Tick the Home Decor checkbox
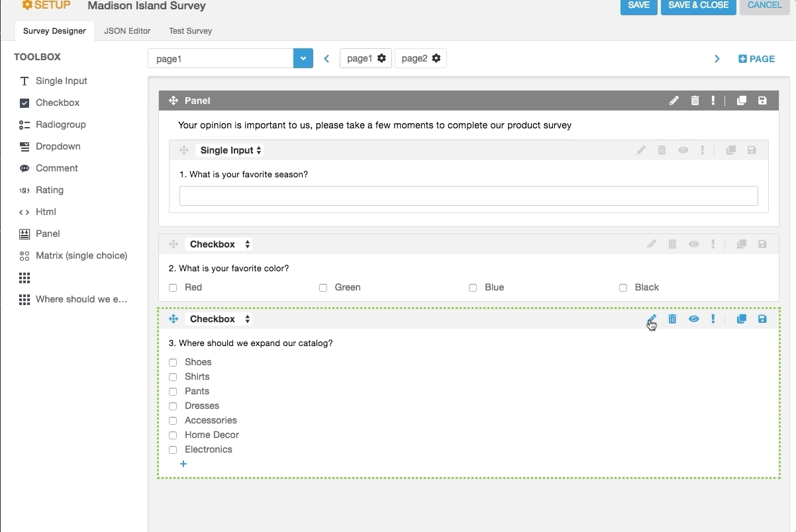796x532 pixels. tap(173, 435)
